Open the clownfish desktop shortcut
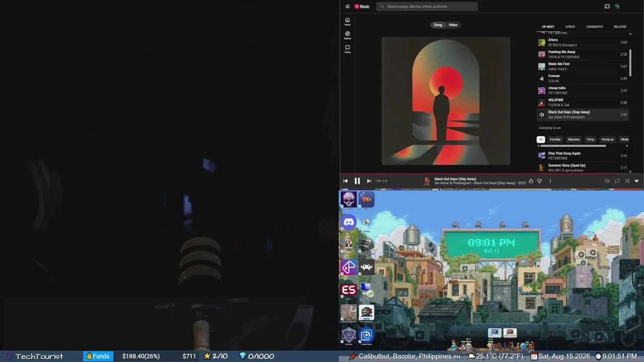The width and height of the screenshot is (644, 362). tap(367, 200)
